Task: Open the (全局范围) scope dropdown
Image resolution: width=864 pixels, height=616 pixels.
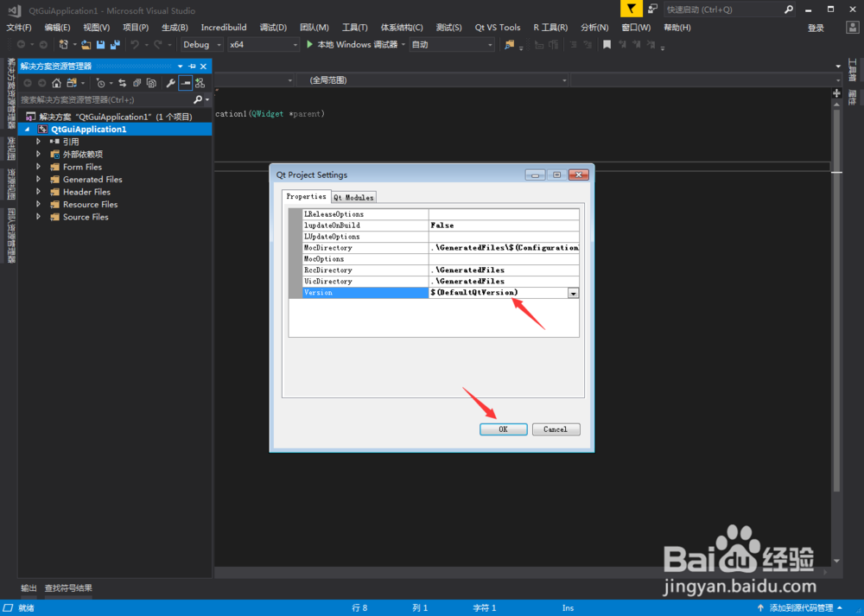Action: pos(433,80)
